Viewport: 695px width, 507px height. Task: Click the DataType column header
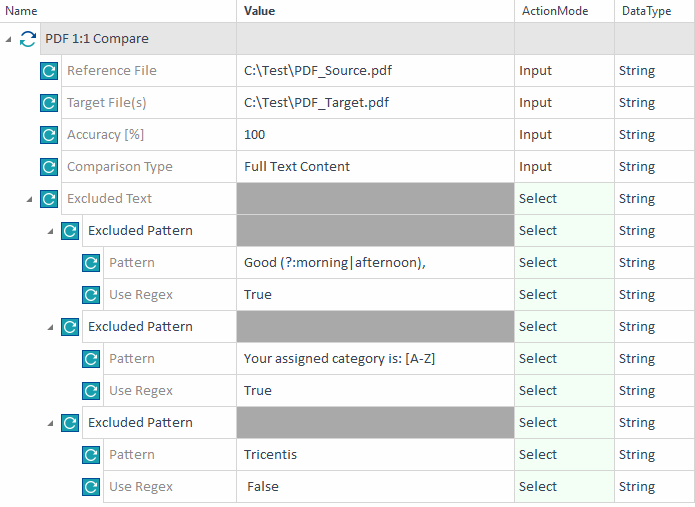click(x=646, y=11)
